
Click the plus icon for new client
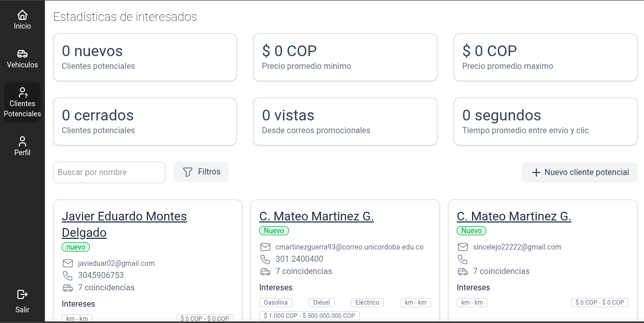(x=536, y=172)
